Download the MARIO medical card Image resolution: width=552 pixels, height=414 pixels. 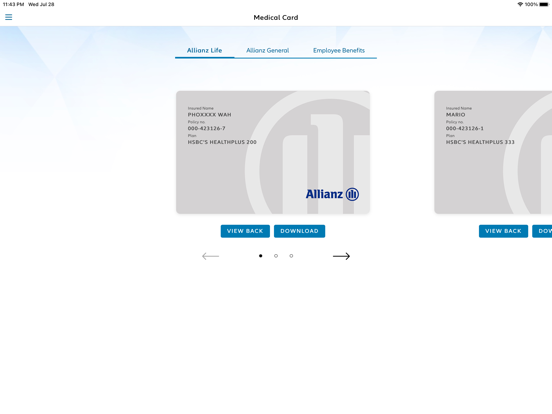point(542,231)
